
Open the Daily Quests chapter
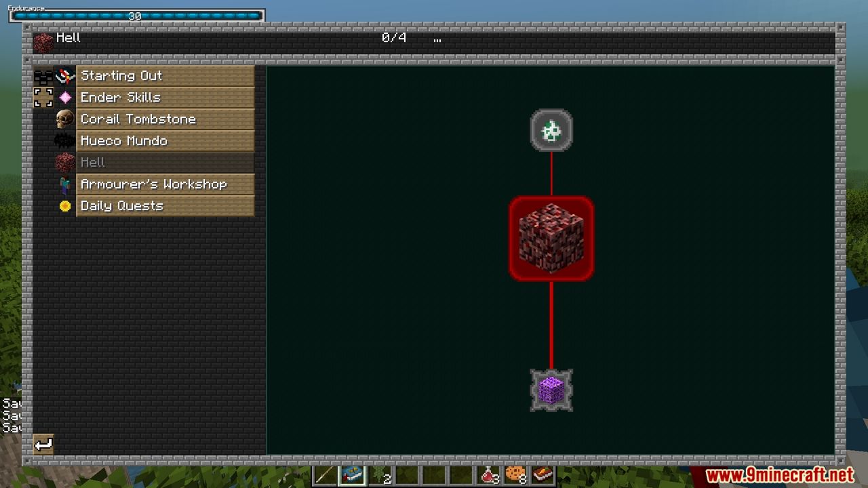165,206
